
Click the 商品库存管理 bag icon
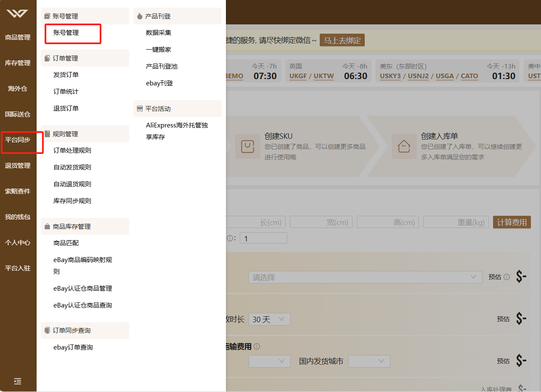click(x=47, y=226)
